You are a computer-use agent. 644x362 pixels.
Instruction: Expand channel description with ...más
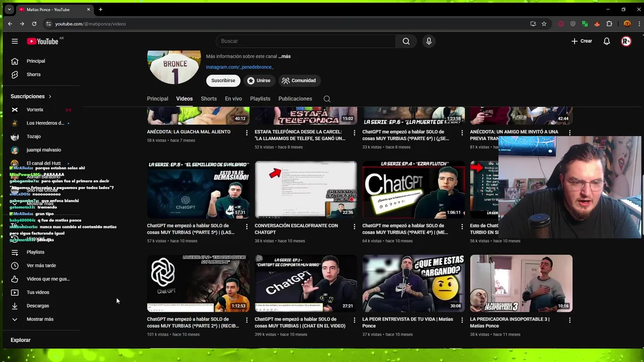284,56
